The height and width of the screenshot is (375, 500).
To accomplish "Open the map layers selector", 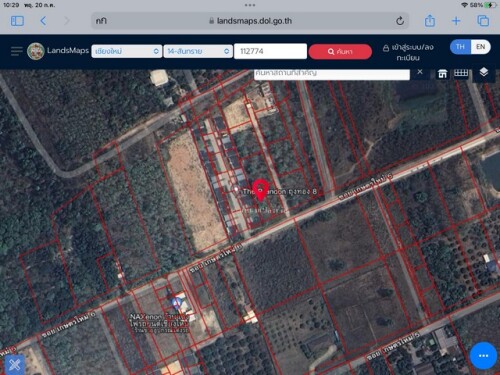I will pos(484,72).
